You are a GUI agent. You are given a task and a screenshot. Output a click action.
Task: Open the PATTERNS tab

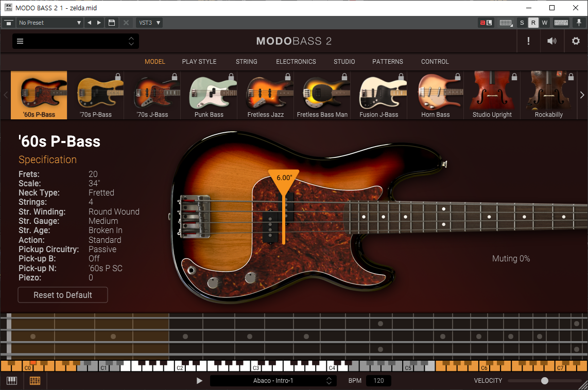(387, 61)
